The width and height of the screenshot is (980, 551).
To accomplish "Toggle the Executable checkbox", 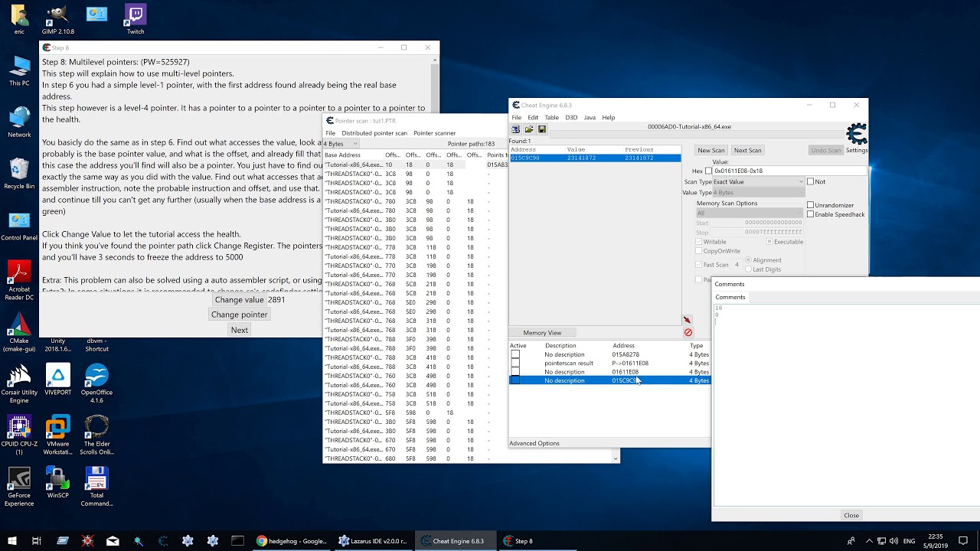I will click(x=769, y=242).
